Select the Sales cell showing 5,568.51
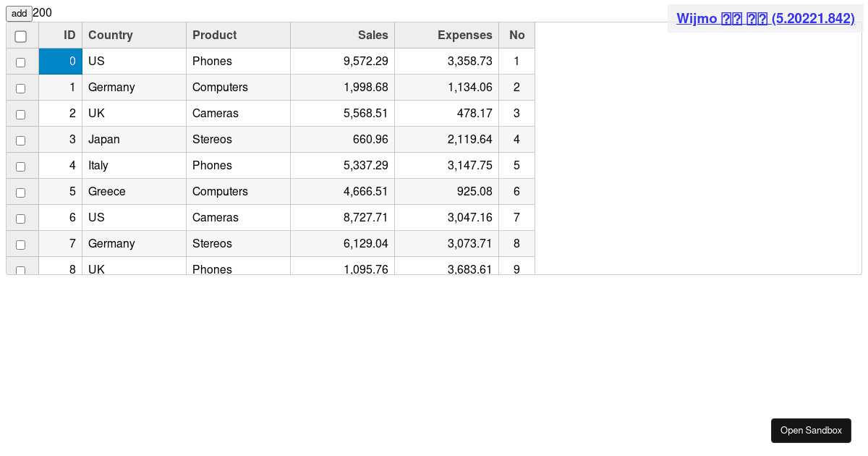Screen dimensions: 868x456 click(x=342, y=114)
